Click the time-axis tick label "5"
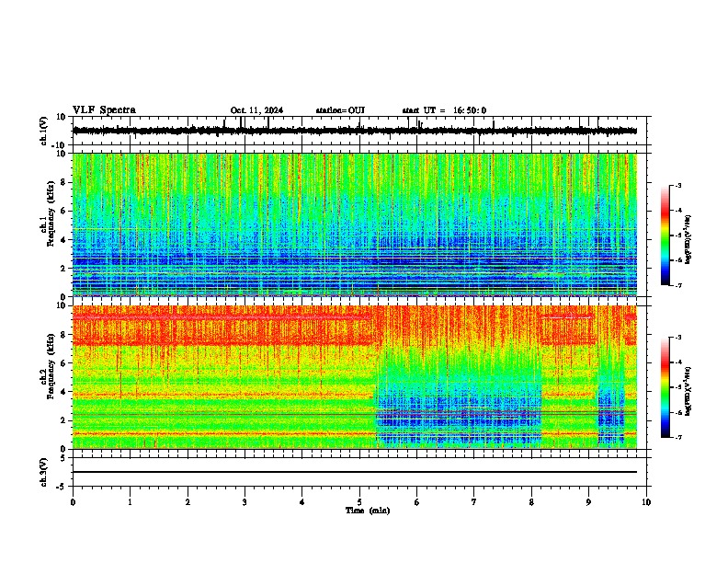 pyautogui.click(x=359, y=502)
